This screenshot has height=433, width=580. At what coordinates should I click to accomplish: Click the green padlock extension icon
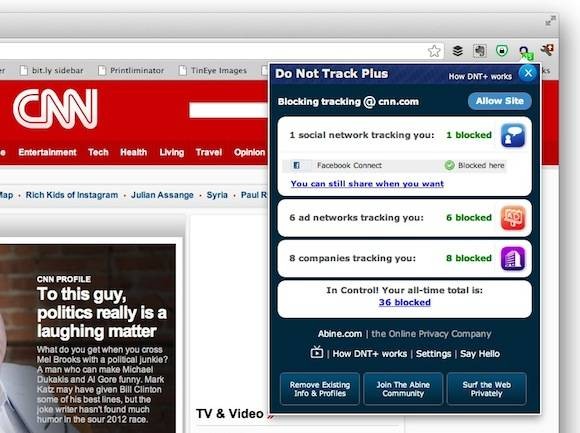(x=502, y=50)
